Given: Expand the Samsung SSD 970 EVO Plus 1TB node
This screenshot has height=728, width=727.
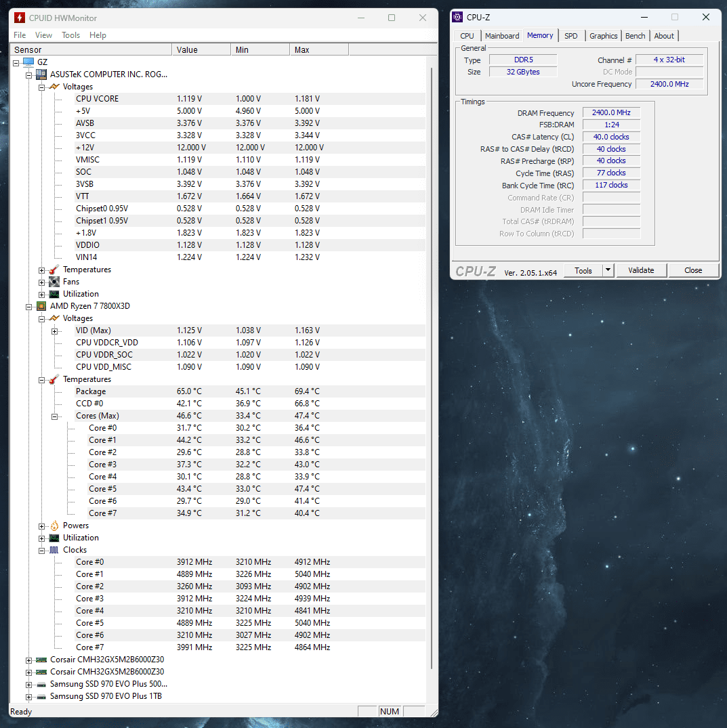Looking at the screenshot, I should 29,697.
